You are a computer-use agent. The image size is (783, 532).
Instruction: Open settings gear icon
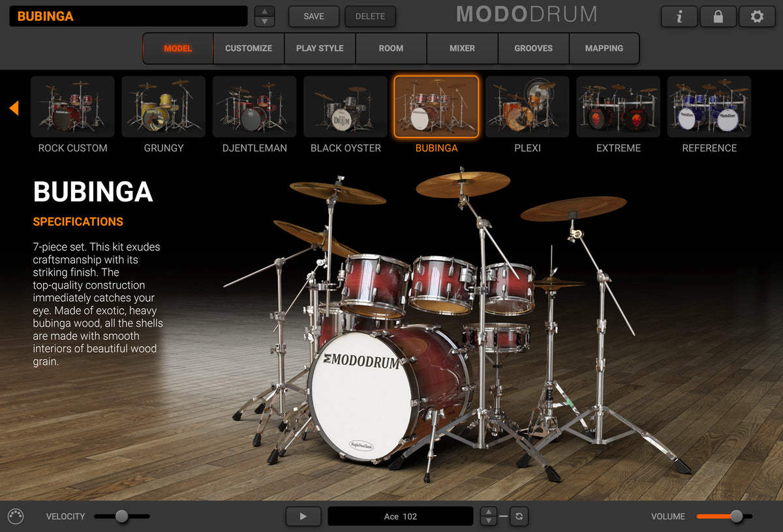[x=757, y=16]
